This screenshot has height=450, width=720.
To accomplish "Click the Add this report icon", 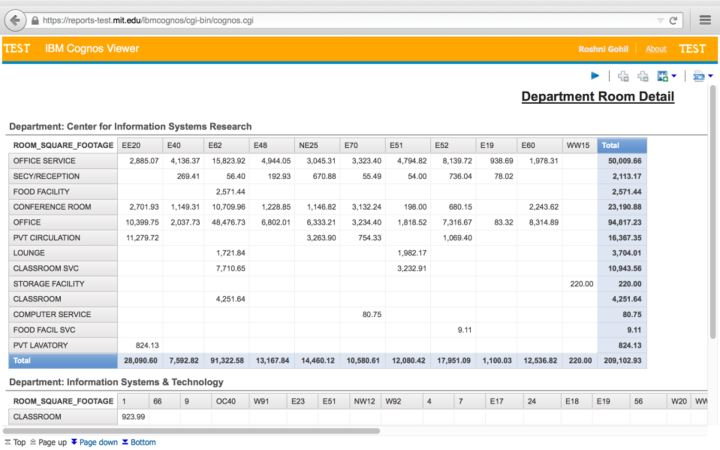I will 662,76.
